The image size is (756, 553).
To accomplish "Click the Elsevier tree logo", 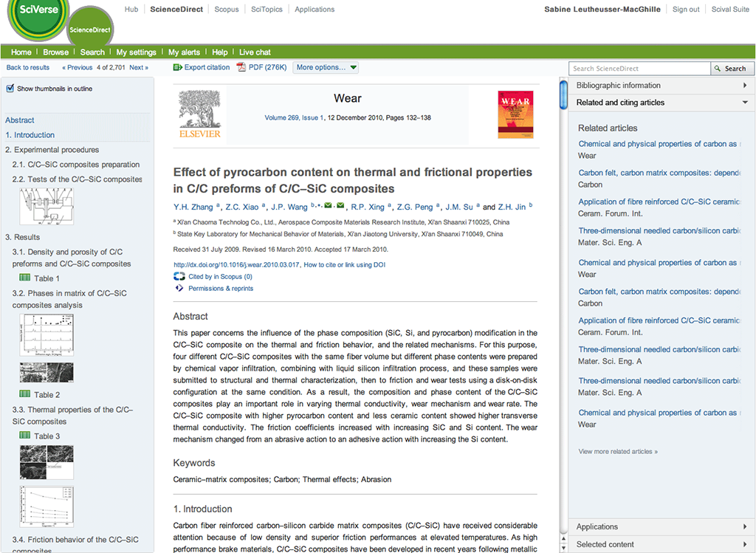I will point(199,114).
